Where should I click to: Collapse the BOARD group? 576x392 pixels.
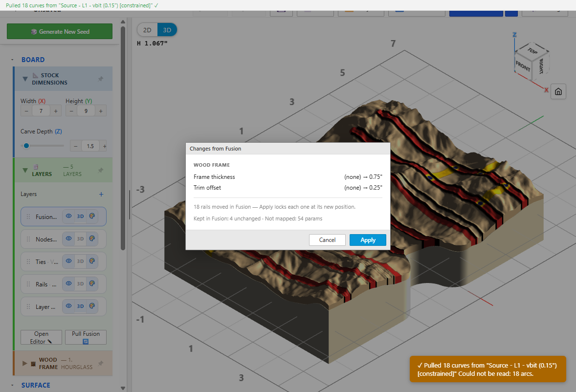pyautogui.click(x=12, y=60)
